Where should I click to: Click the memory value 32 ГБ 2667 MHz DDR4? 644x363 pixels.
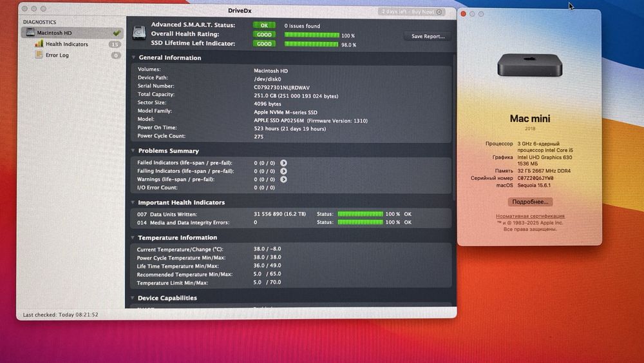(544, 171)
